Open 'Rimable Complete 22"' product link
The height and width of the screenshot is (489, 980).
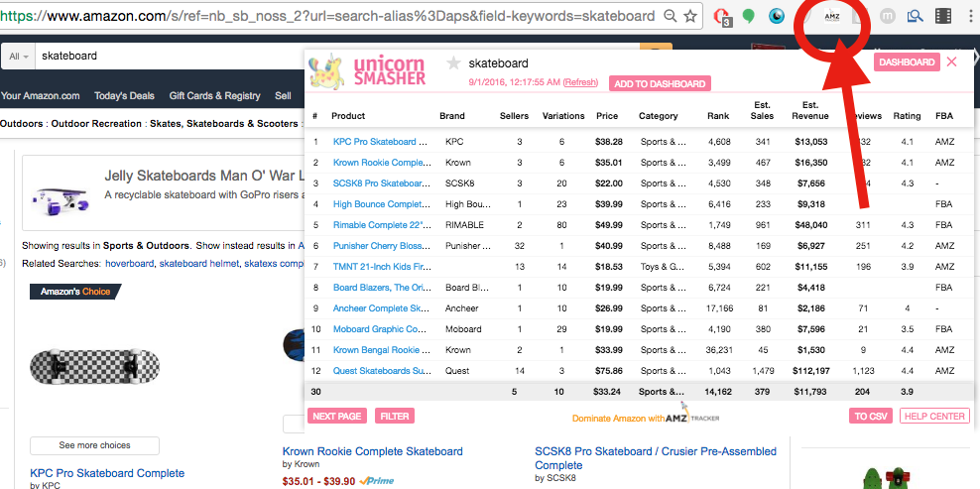(x=382, y=225)
